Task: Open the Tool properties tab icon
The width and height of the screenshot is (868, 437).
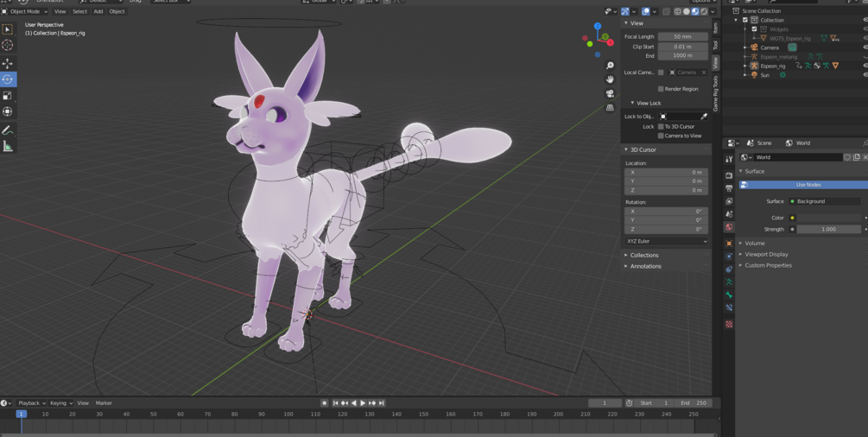Action: pos(729,159)
